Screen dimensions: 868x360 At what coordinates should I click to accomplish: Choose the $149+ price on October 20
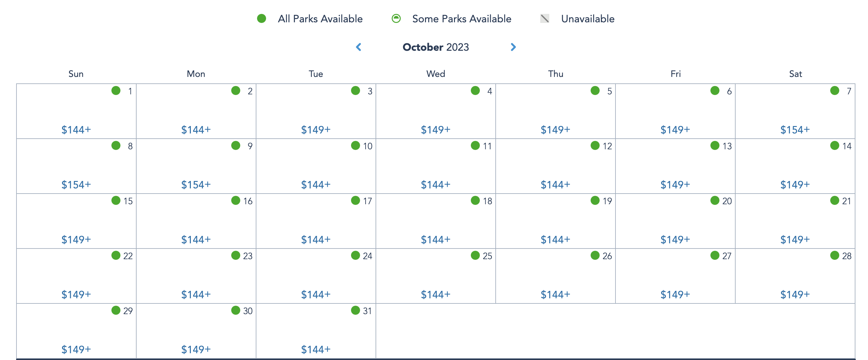675,240
